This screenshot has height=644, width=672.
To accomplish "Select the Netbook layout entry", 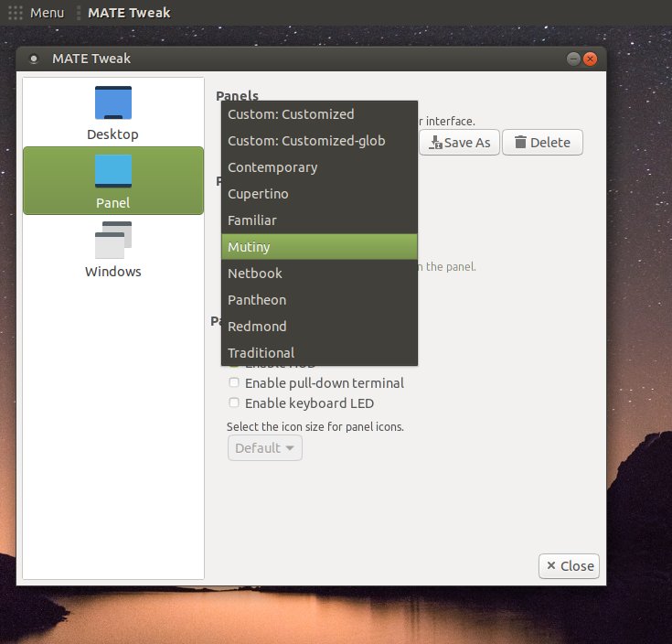I will [x=319, y=274].
